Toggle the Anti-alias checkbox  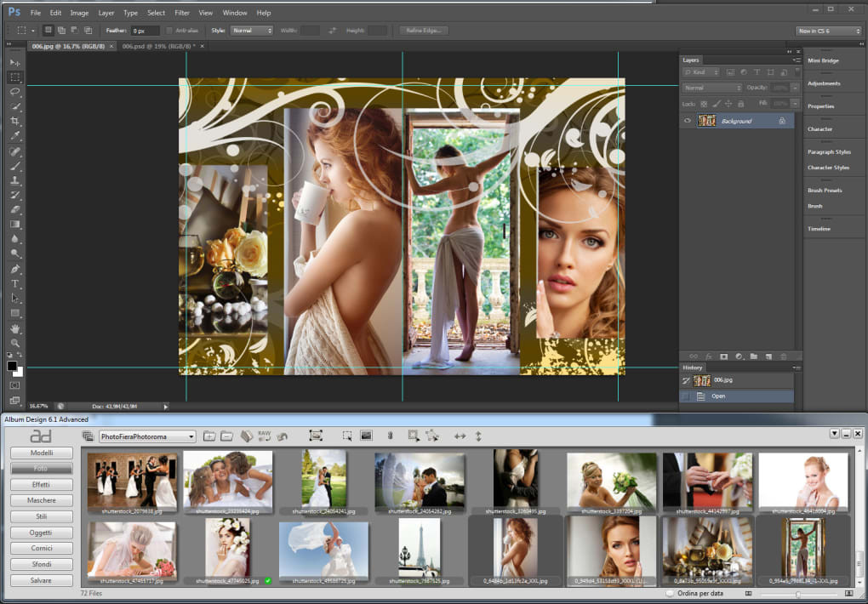169,31
